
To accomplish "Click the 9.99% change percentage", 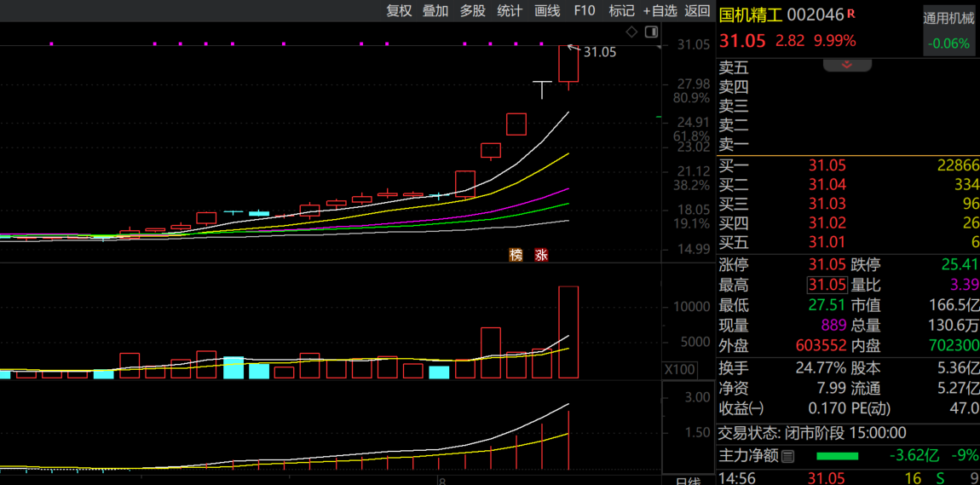I will coord(834,41).
